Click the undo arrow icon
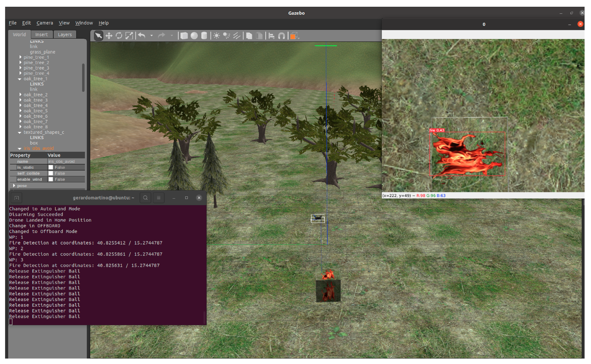 coord(142,36)
